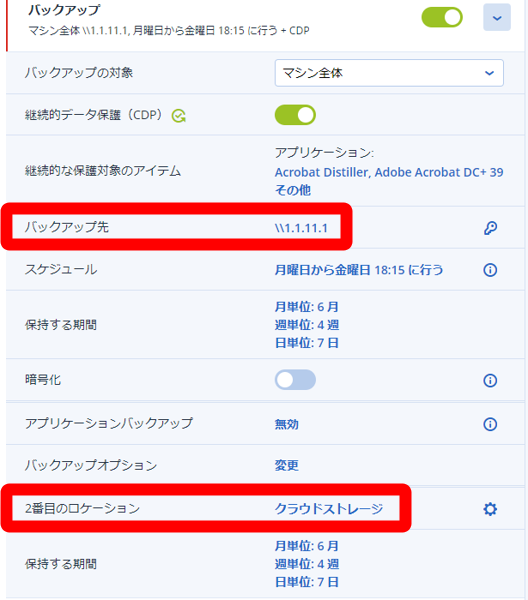The image size is (528, 600).
Task: Click the バックアップ plan summary text under the title
Action: 169,30
